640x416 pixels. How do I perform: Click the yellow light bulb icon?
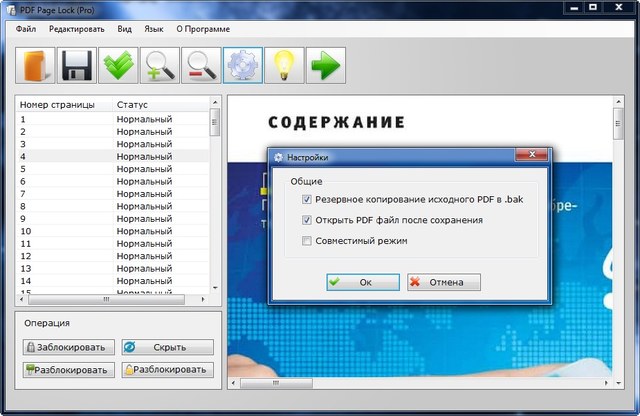coord(284,65)
